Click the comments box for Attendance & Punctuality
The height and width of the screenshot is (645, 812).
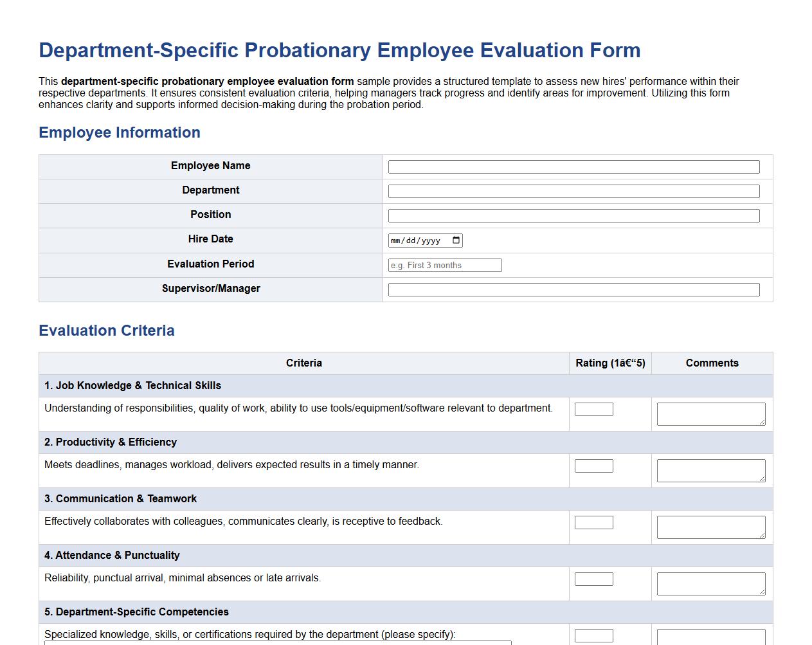coord(710,583)
